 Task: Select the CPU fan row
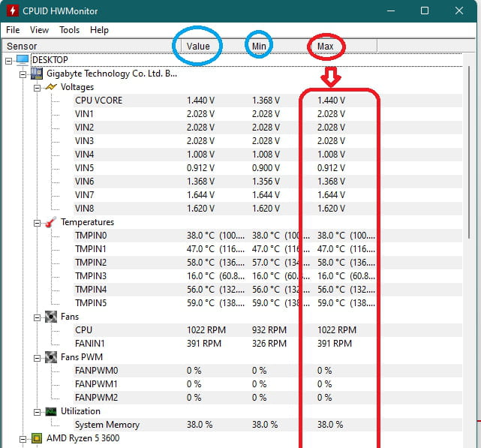(x=267, y=330)
